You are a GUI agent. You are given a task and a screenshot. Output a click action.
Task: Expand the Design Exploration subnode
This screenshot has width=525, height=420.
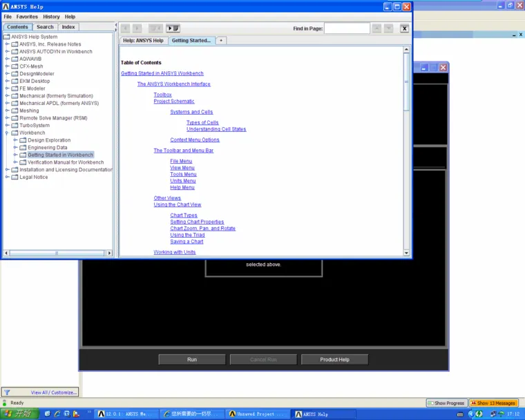tap(15, 140)
